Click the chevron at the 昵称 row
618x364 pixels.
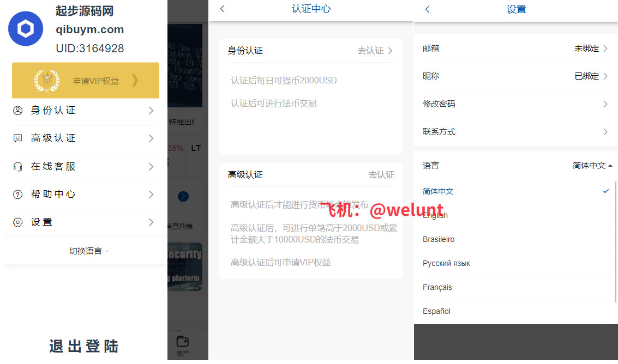605,76
